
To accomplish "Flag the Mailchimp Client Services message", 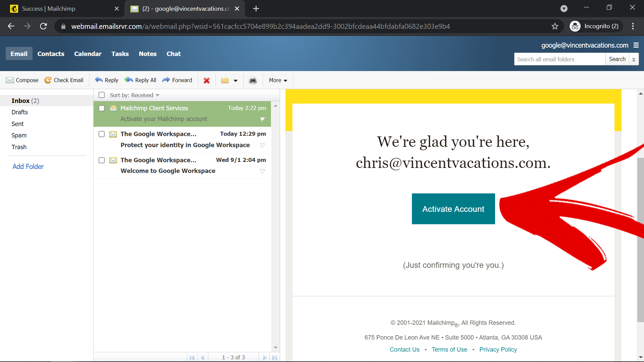I will pyautogui.click(x=263, y=119).
